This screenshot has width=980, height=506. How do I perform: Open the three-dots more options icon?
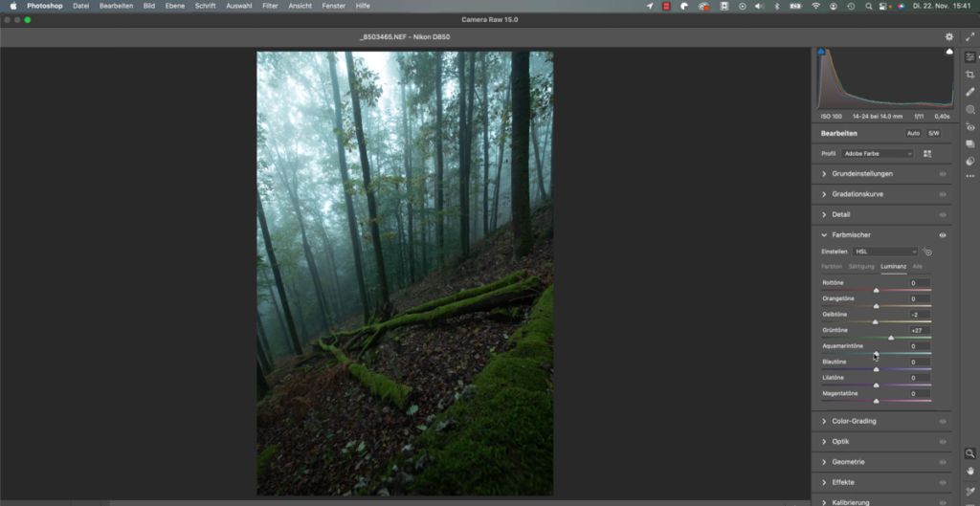(970, 176)
